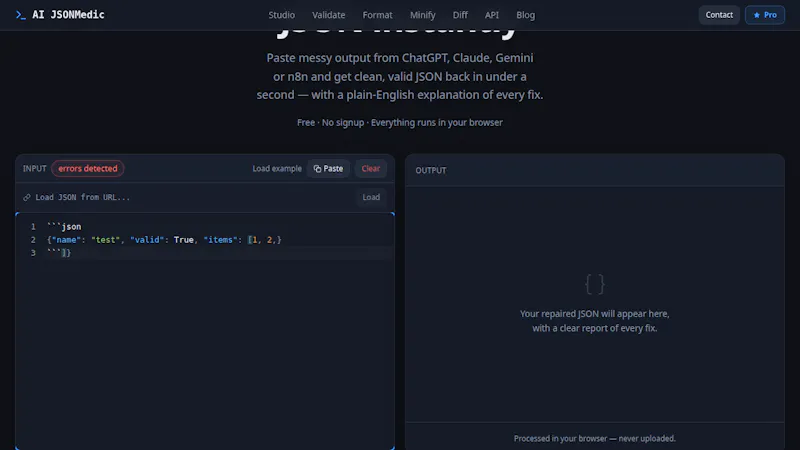Click the True value in editor

(x=184, y=240)
